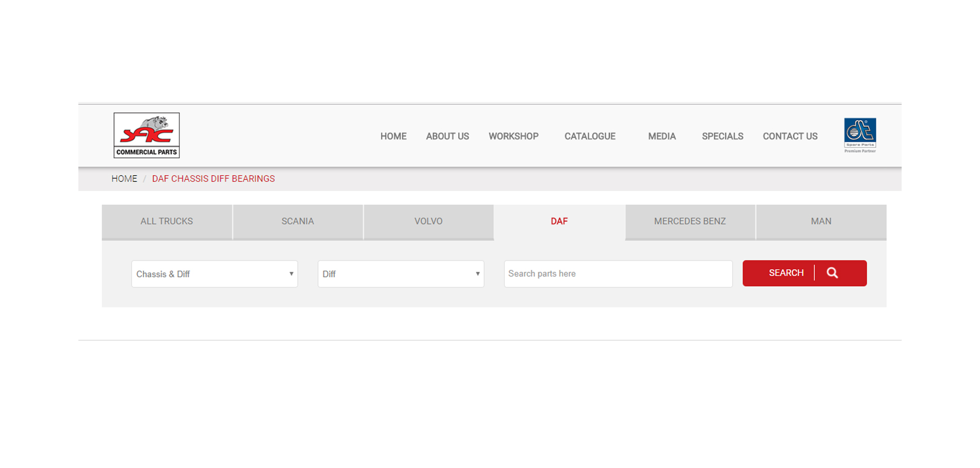Open the ABOUT US page

point(447,136)
